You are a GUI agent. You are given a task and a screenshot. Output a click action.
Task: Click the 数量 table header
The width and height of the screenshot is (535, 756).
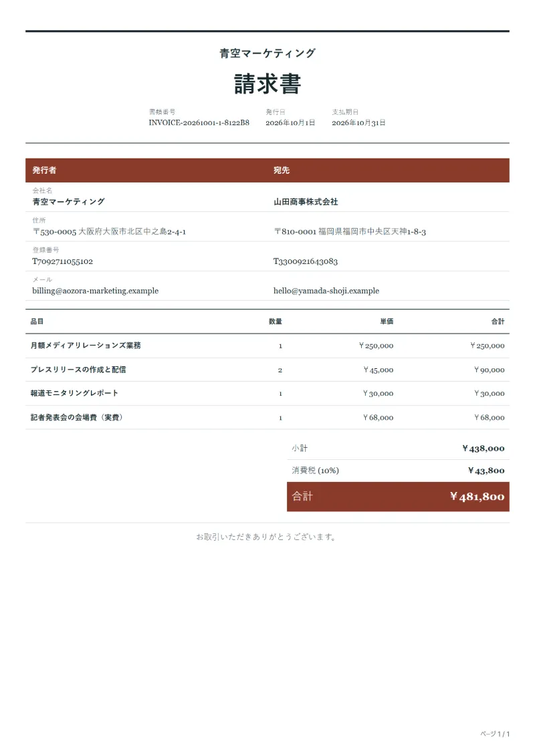click(x=276, y=321)
